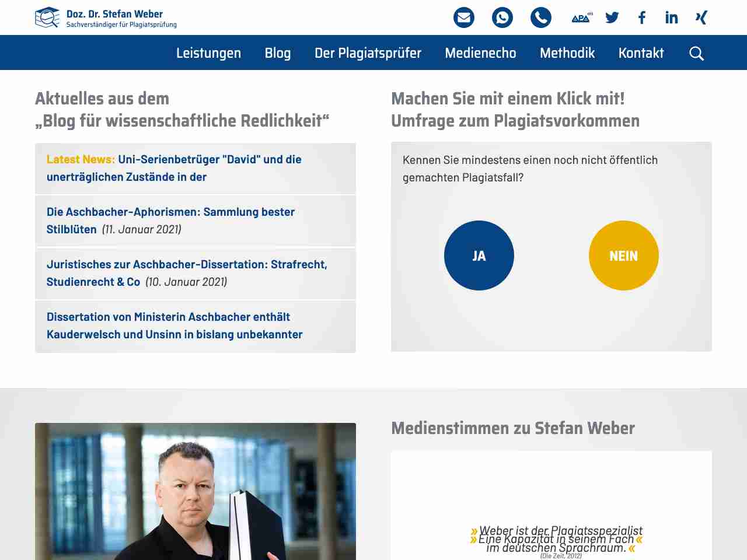Open the WhatsApp contact icon
Image resolution: width=747 pixels, height=560 pixels.
click(502, 17)
